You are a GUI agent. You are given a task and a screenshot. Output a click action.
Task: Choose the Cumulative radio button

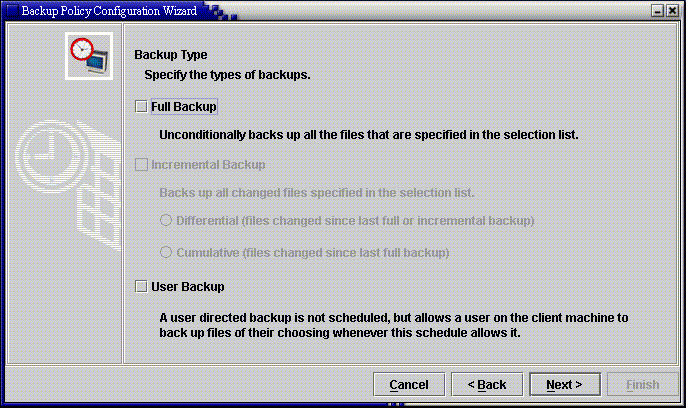[x=166, y=252]
